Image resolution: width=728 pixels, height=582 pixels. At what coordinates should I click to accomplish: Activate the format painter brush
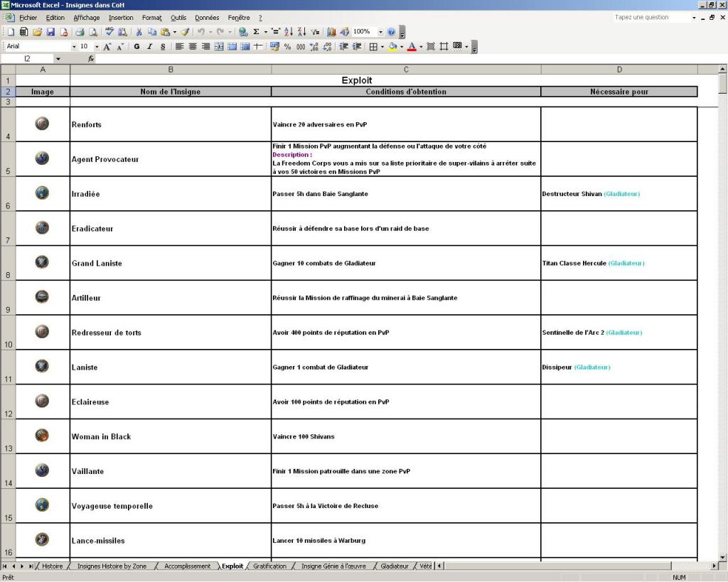coord(186,32)
